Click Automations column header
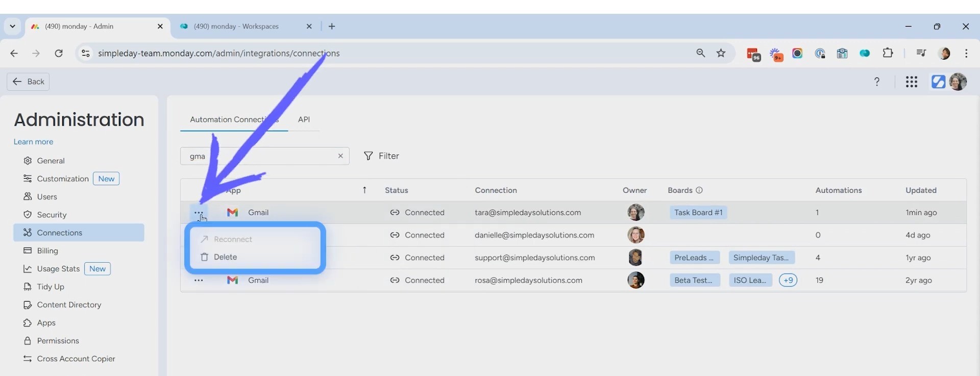Viewport: 980px width, 376px height. [x=839, y=190]
